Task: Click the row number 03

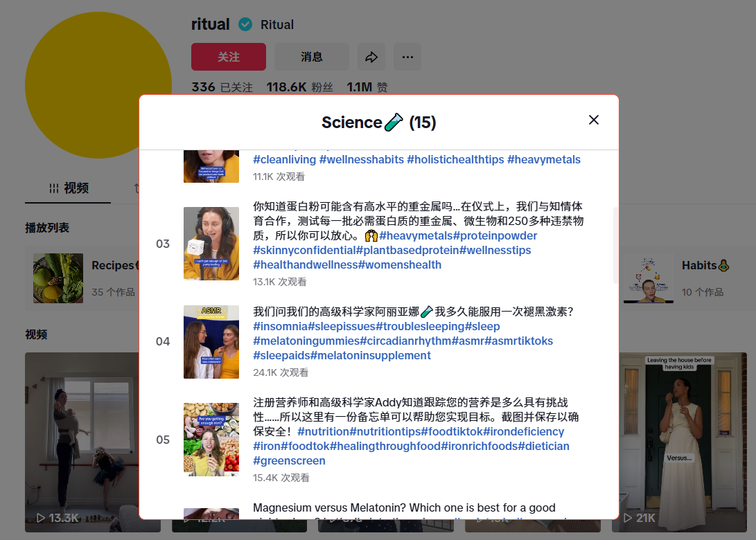Action: pos(163,244)
